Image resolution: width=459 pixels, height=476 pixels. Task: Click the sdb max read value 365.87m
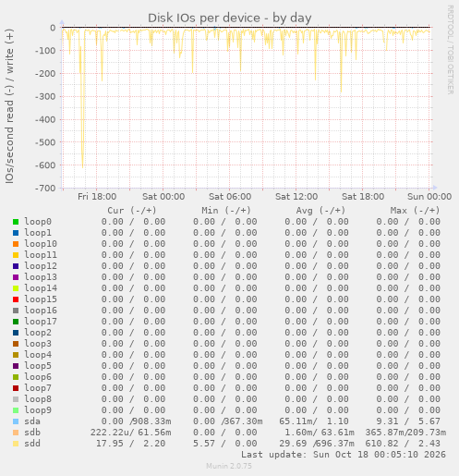384,433
